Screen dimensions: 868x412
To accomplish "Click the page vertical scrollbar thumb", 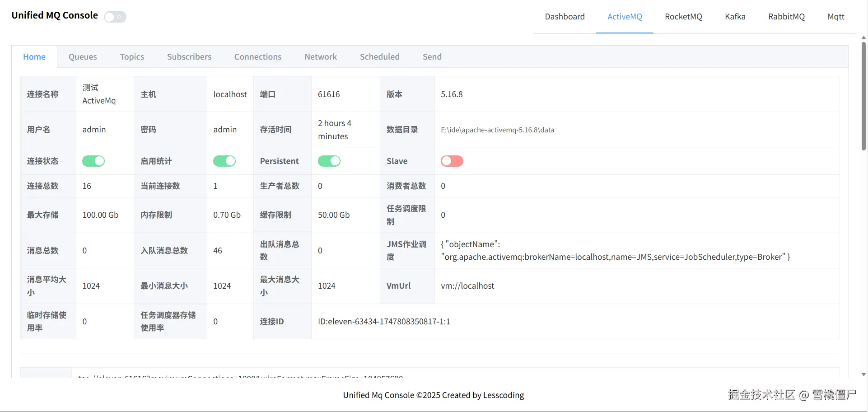I will (863, 96).
